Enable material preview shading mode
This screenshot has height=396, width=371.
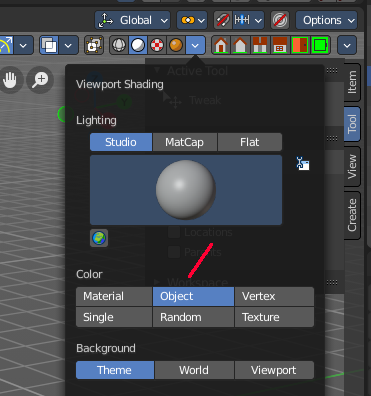(157, 45)
